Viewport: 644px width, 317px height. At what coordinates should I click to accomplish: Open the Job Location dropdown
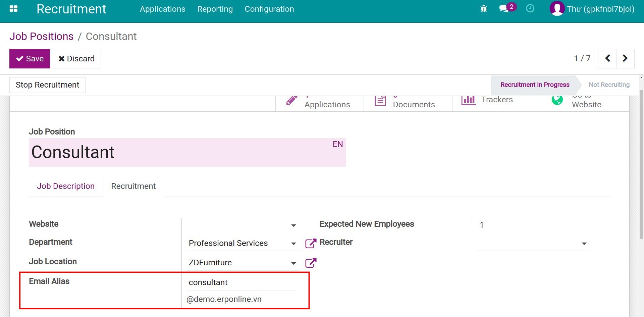[293, 263]
